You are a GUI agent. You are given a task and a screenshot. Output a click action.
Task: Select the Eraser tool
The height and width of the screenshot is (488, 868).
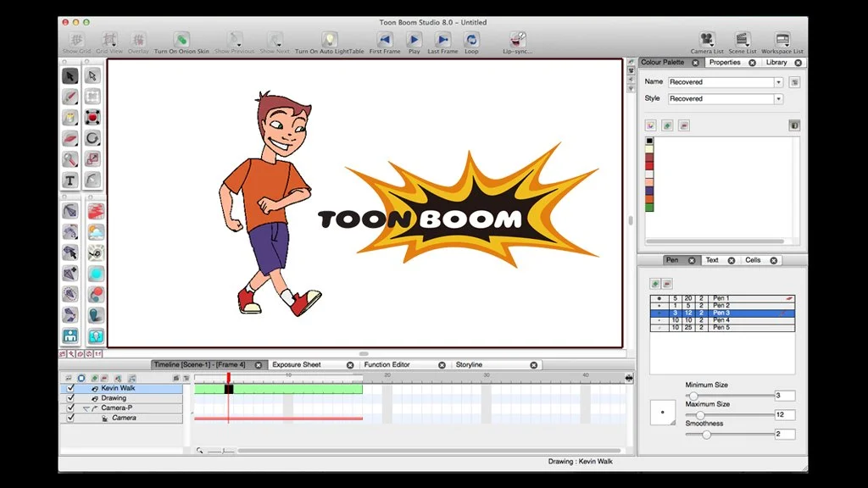(x=70, y=138)
